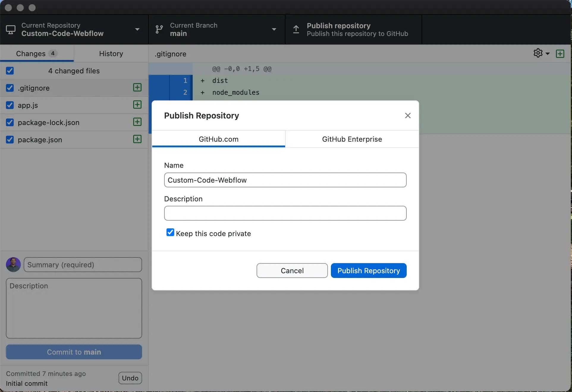
Task: Select the package.json file row
Action: tap(74, 140)
